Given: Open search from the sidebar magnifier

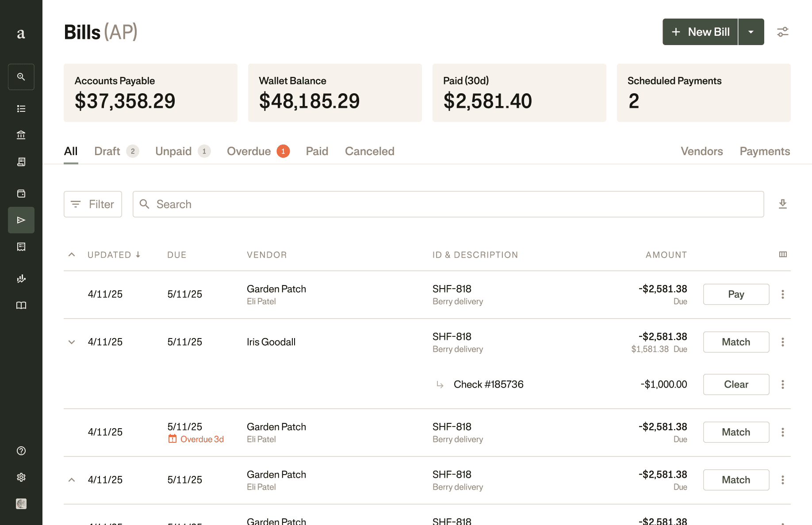Looking at the screenshot, I should pyautogui.click(x=21, y=77).
